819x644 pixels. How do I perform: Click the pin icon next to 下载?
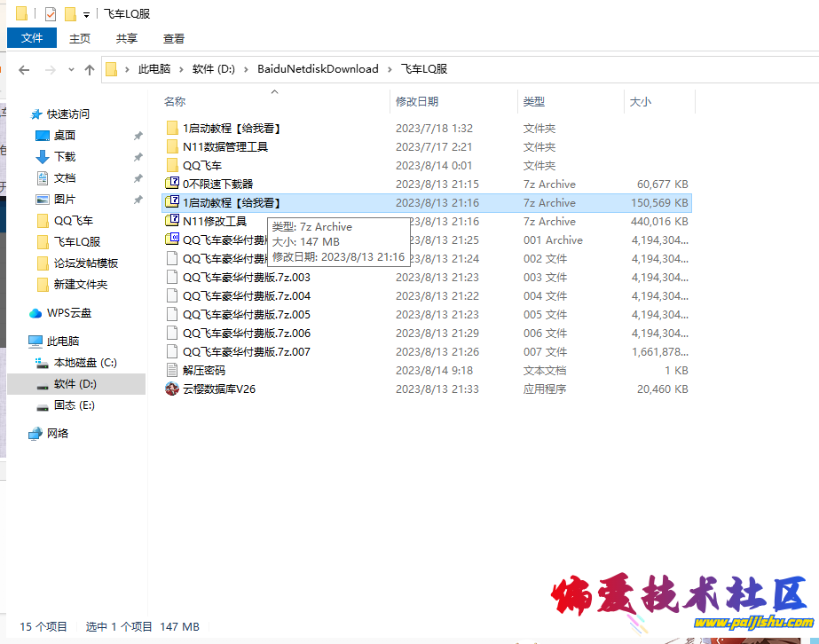[x=138, y=157]
